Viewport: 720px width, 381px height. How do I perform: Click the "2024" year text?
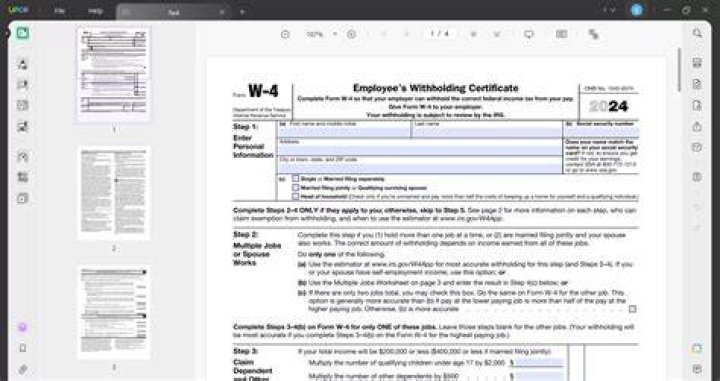pos(608,106)
